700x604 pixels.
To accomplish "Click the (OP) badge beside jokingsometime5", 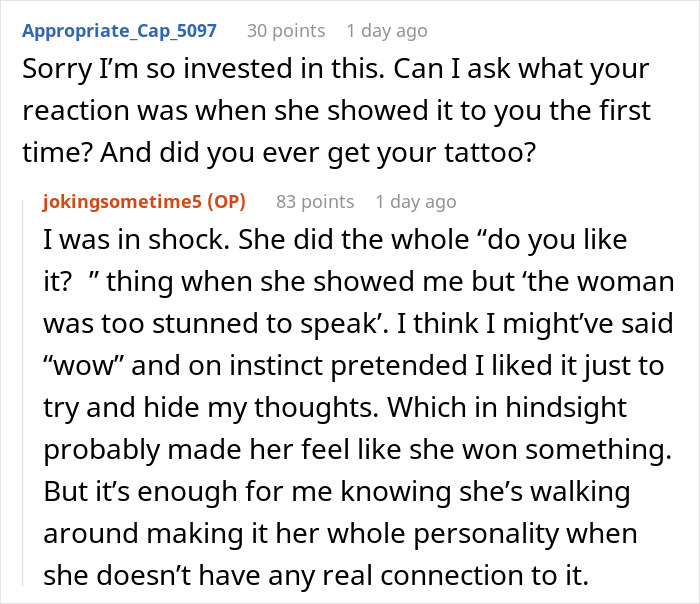I will click(224, 201).
